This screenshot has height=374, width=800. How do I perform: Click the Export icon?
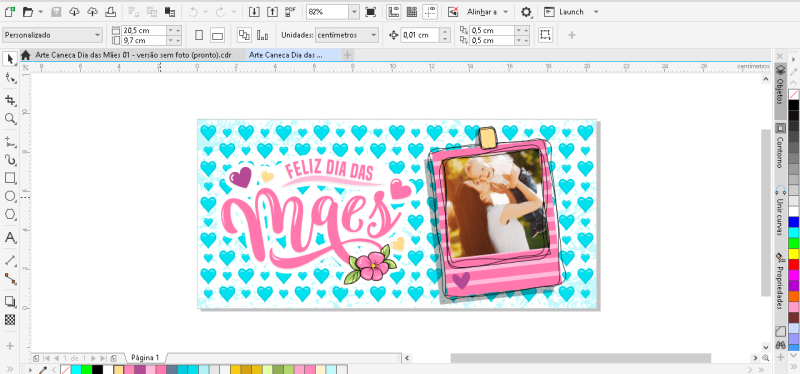272,11
